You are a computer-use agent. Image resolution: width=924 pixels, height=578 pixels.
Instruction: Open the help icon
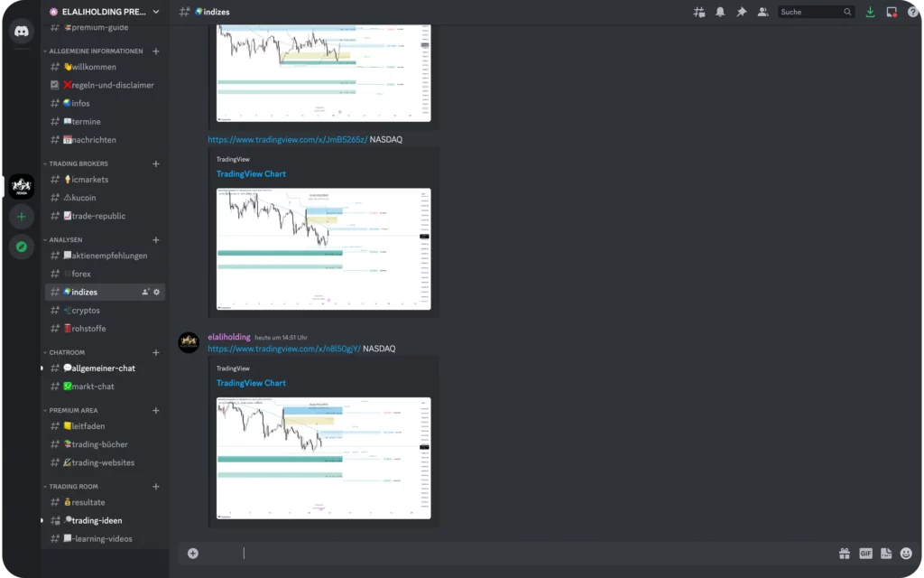coord(913,12)
